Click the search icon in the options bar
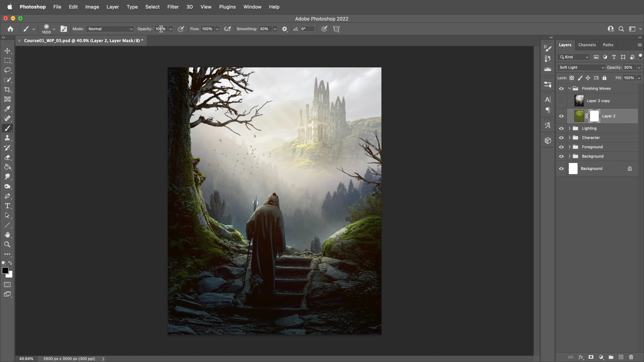The image size is (644, 362). [621, 29]
